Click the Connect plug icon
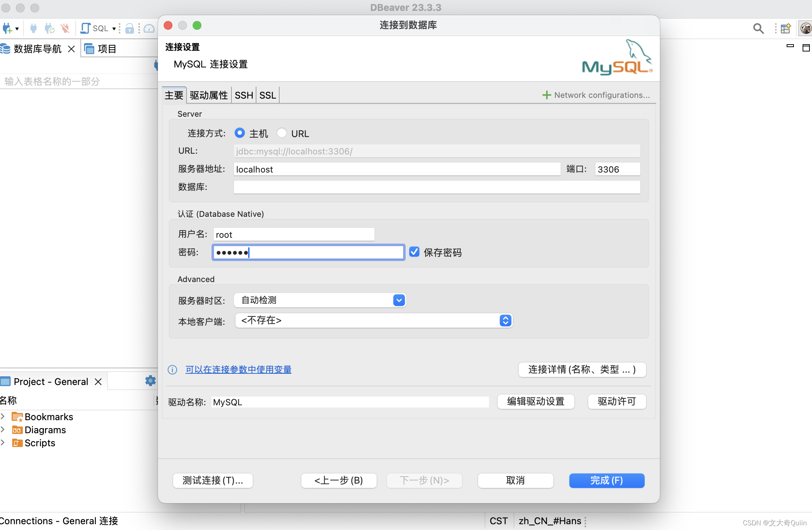 click(x=33, y=28)
